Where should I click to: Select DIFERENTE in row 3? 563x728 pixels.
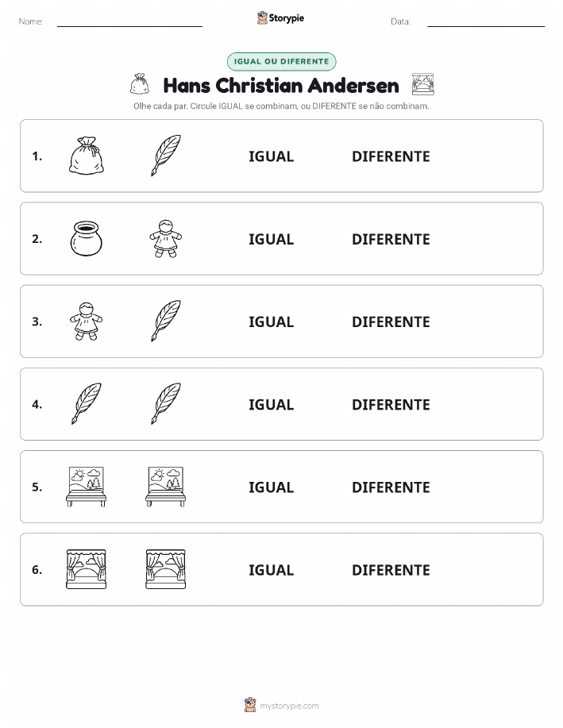tap(391, 322)
